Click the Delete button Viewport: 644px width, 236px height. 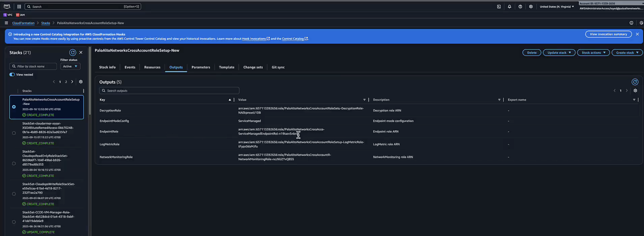pyautogui.click(x=532, y=53)
